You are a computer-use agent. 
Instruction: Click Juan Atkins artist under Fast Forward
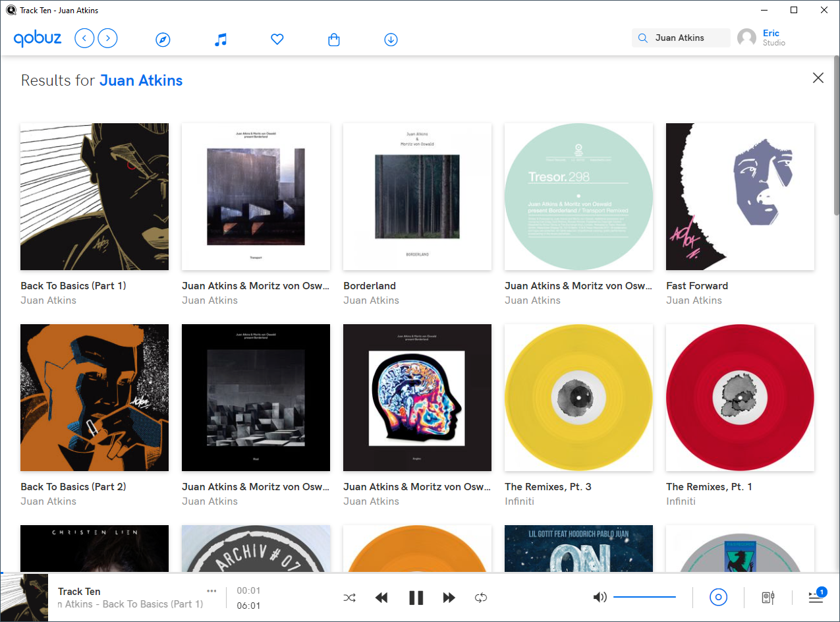[694, 300]
